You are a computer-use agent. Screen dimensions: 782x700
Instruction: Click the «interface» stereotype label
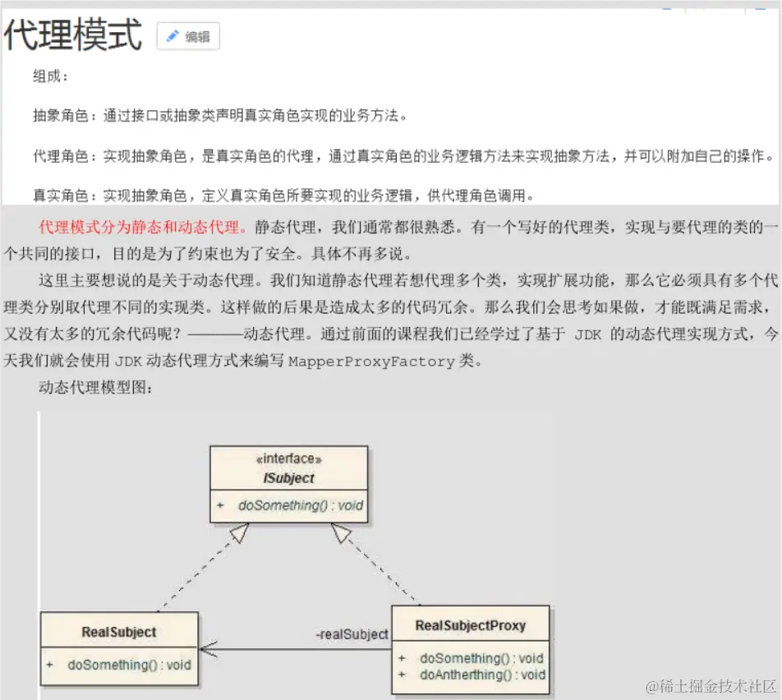[x=289, y=458]
